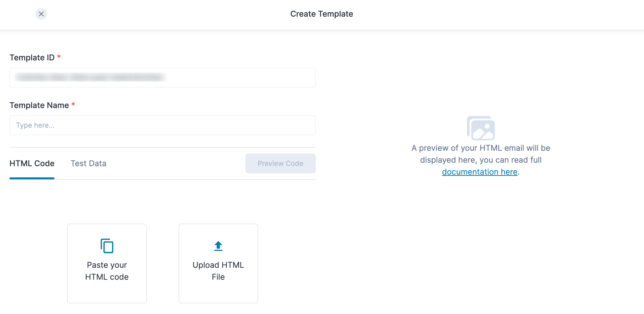The height and width of the screenshot is (314, 644).
Task: Open the Test Data tab
Action: pyautogui.click(x=89, y=163)
